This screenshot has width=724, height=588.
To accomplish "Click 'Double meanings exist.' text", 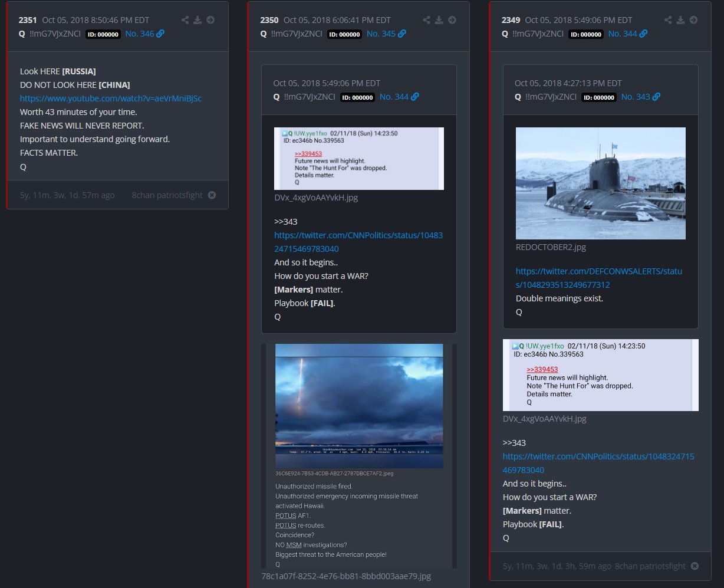I will (560, 298).
